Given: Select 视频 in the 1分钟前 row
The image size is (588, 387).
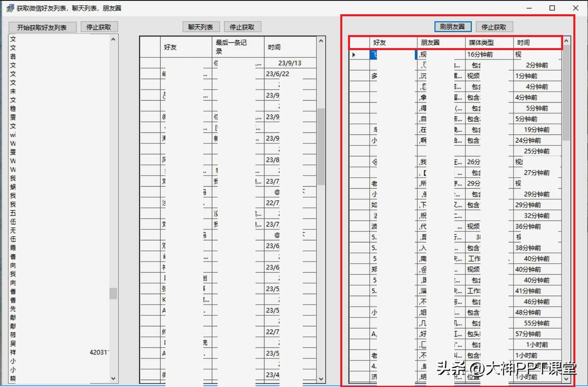Looking at the screenshot, I should [x=489, y=76].
